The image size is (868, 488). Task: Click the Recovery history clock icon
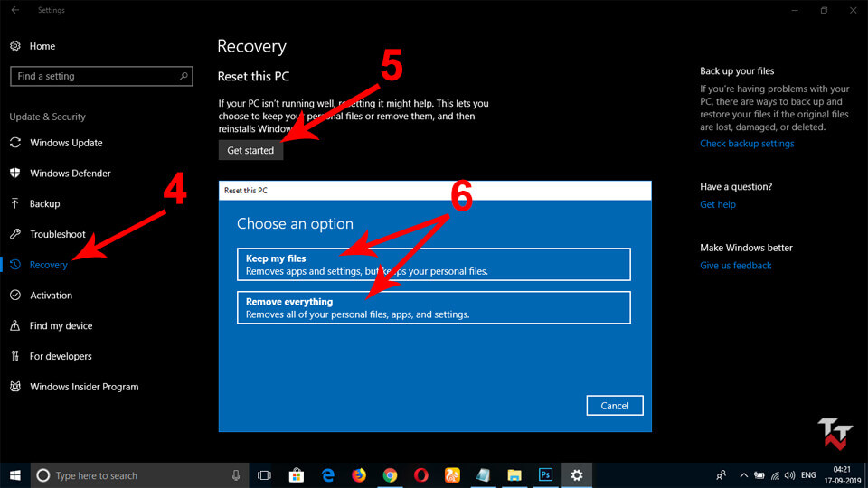point(15,265)
